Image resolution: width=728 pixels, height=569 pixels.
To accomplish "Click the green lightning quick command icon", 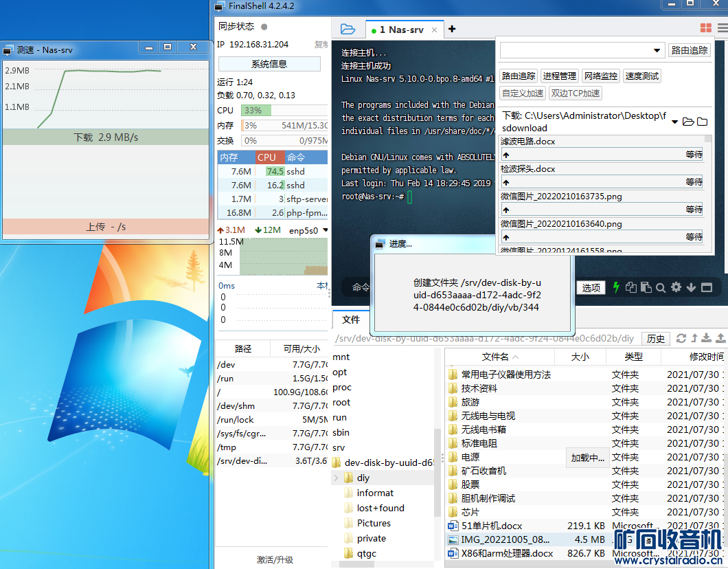I will [616, 287].
